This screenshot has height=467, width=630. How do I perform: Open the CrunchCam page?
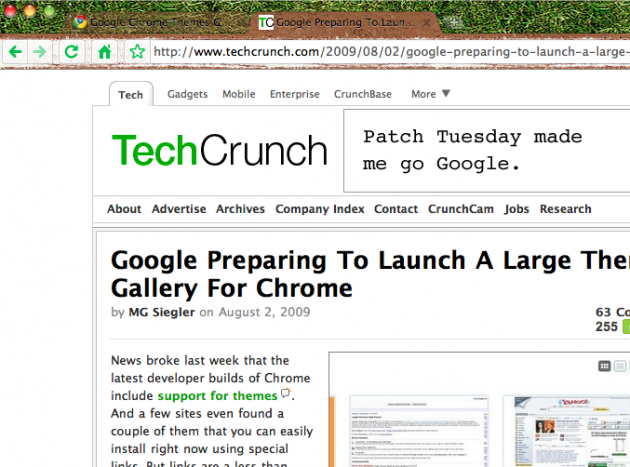[461, 209]
